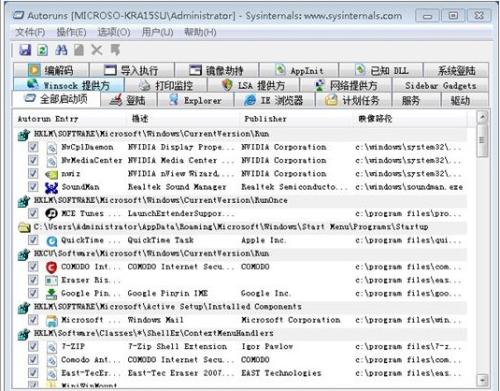This screenshot has width=500, height=391.
Task: Select c:\windows\soundman.exe path cell
Action: click(x=409, y=187)
